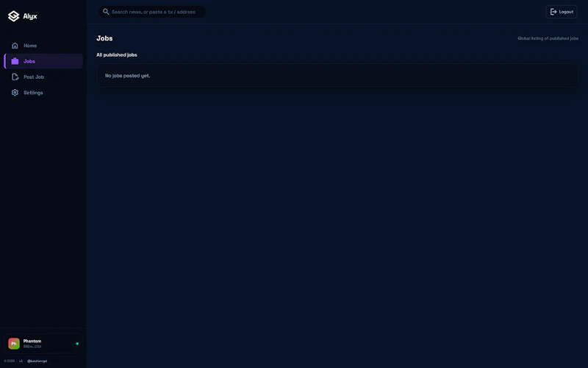
Task: Open the Home menu item
Action: tap(43, 46)
